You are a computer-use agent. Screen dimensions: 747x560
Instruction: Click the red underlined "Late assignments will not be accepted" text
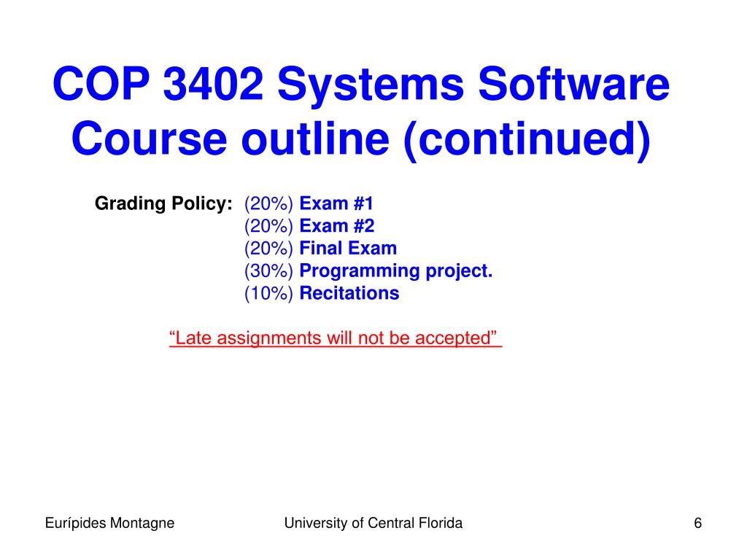tap(336, 338)
